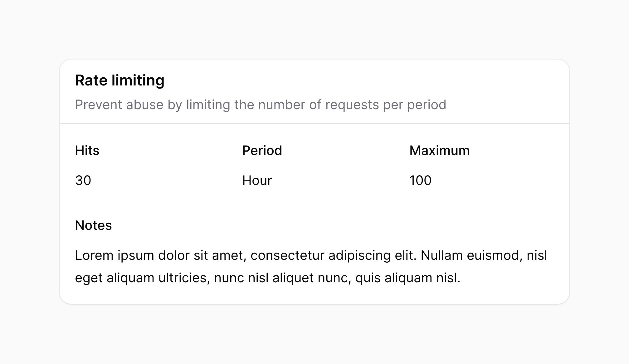Click the Hits field label
629x364 pixels.
tap(87, 151)
